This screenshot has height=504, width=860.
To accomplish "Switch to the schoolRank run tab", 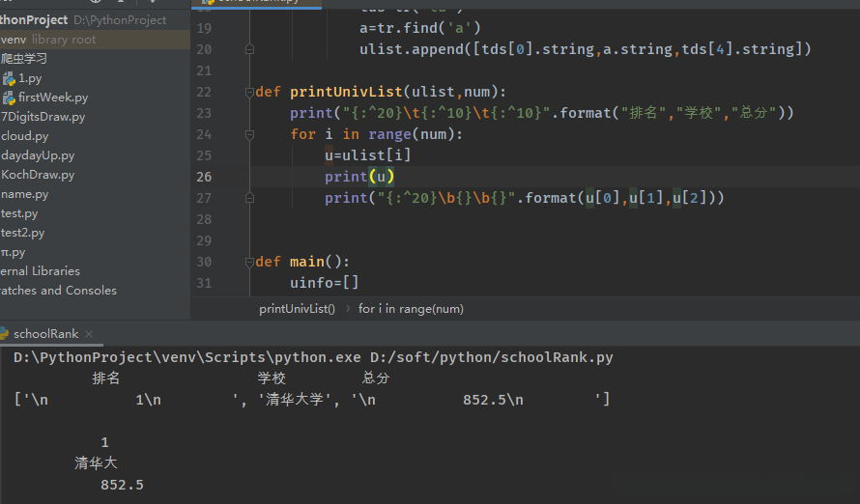I will coord(46,334).
